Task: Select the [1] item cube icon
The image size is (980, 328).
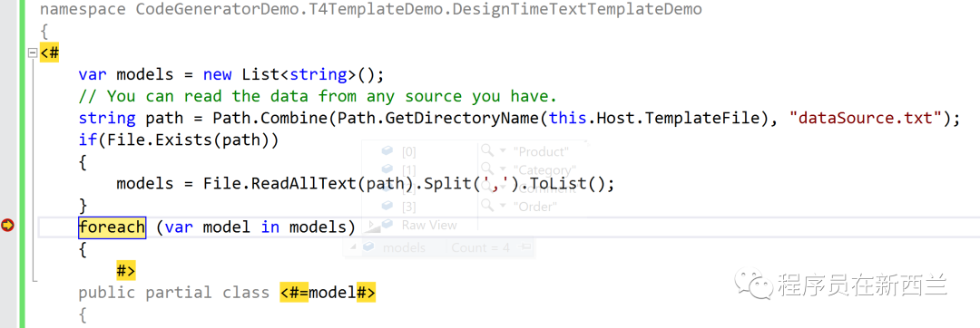Action: (387, 169)
